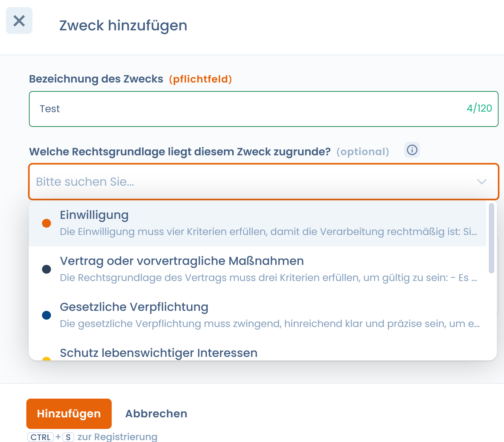This screenshot has height=442, width=504.
Task: Click into the Bezeichnung des Zwecks field containing Test
Action: pos(264,109)
